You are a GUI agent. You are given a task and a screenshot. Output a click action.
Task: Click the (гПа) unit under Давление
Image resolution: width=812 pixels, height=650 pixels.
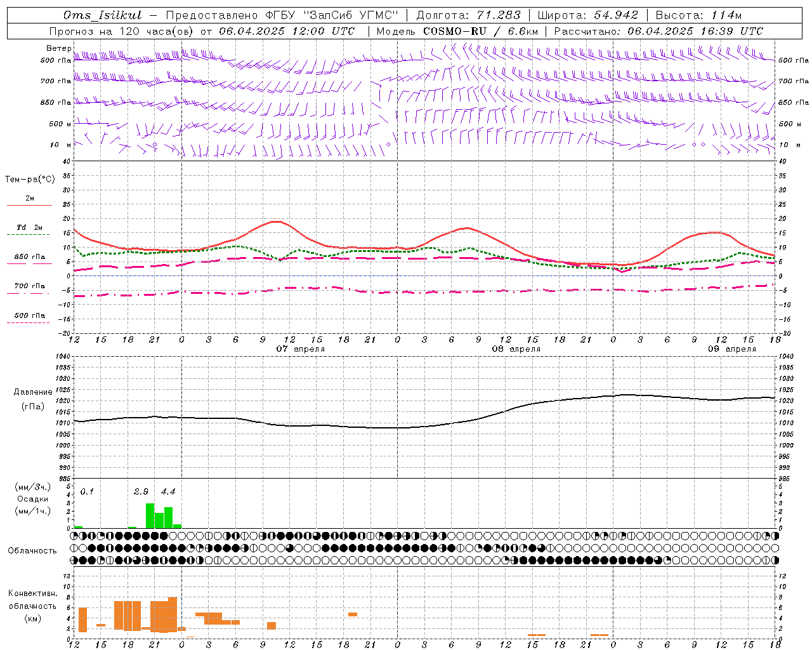[33, 406]
